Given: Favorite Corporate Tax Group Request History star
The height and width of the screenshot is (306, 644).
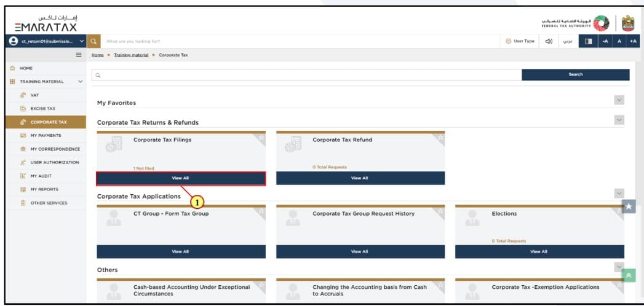Looking at the screenshot, I should (x=440, y=211).
